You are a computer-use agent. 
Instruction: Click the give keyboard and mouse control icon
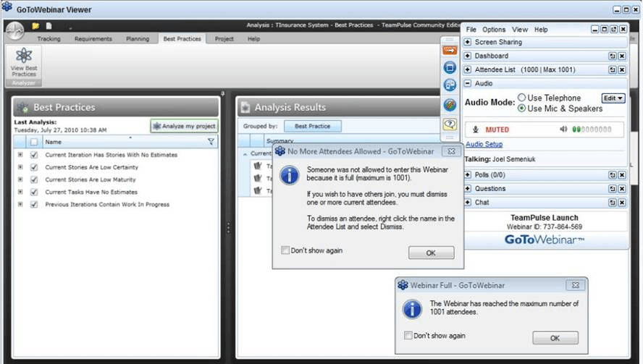[x=450, y=85]
